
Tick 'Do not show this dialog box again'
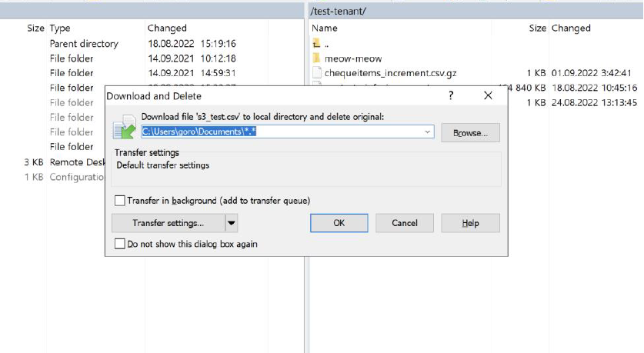click(119, 244)
